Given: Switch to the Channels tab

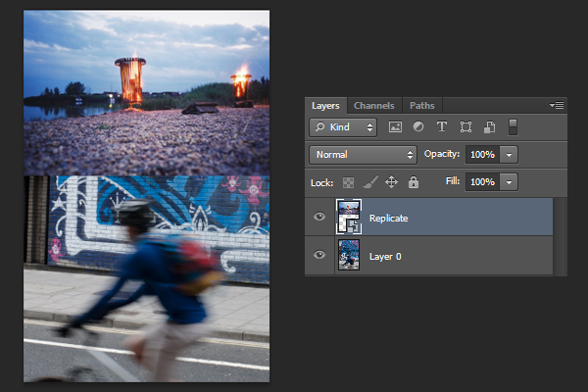Looking at the screenshot, I should (x=374, y=106).
